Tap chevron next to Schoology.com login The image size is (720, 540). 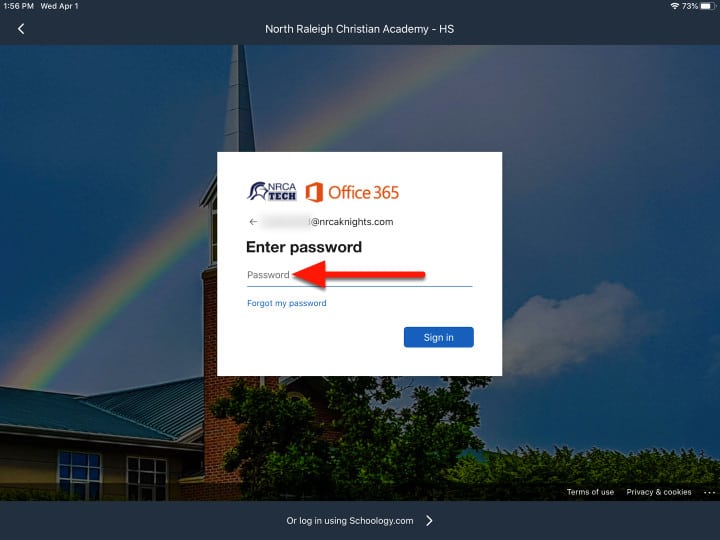[429, 520]
